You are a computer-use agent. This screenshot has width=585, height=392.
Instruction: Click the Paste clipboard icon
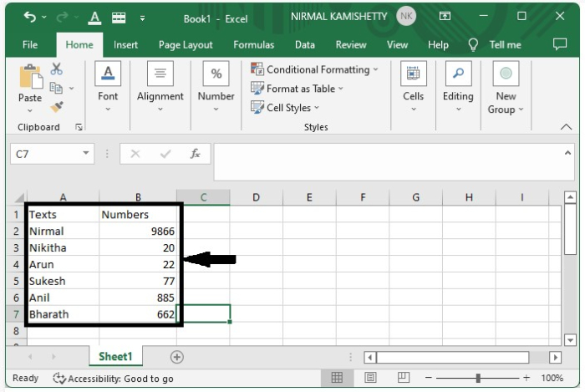(x=30, y=78)
